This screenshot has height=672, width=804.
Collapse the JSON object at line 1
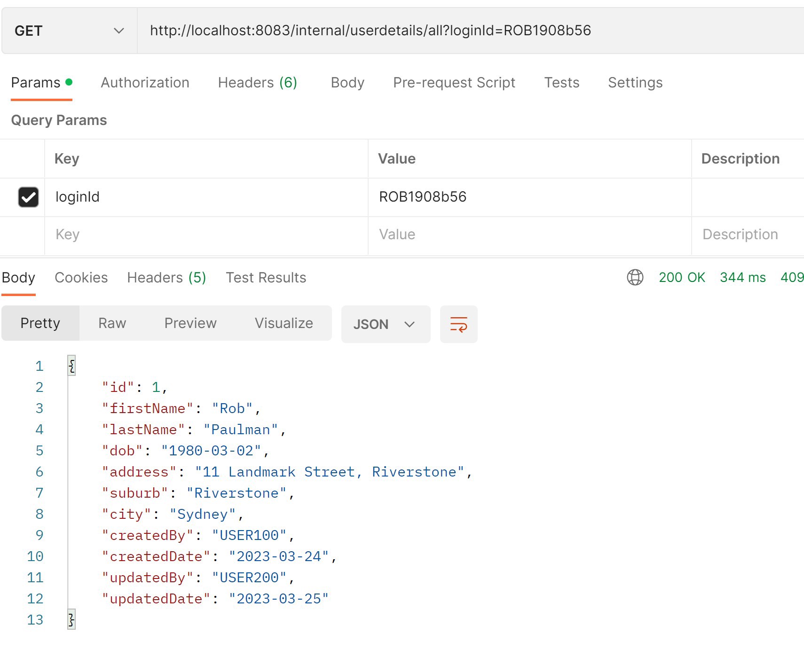(x=71, y=366)
